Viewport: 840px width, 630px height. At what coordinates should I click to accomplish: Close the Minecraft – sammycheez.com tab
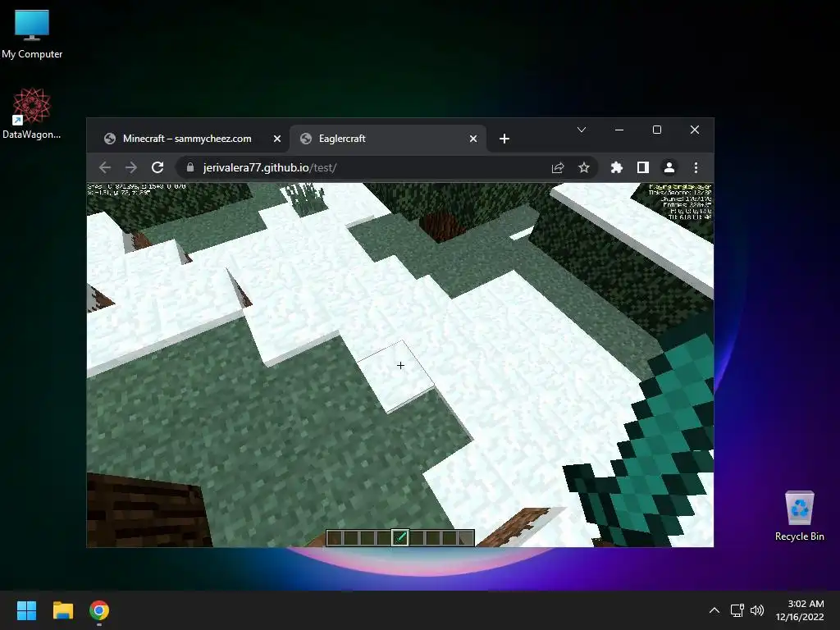(x=277, y=139)
